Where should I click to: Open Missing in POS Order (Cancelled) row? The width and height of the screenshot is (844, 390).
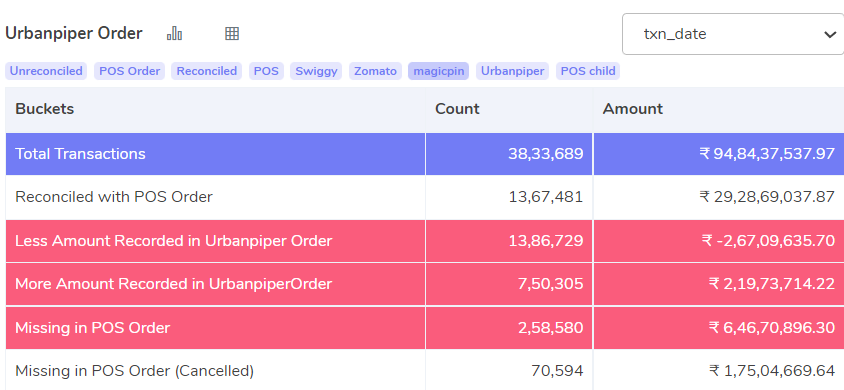(x=425, y=370)
